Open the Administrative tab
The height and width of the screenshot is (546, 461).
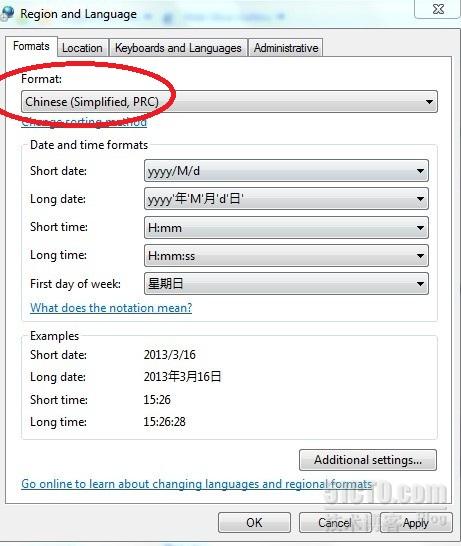[286, 48]
